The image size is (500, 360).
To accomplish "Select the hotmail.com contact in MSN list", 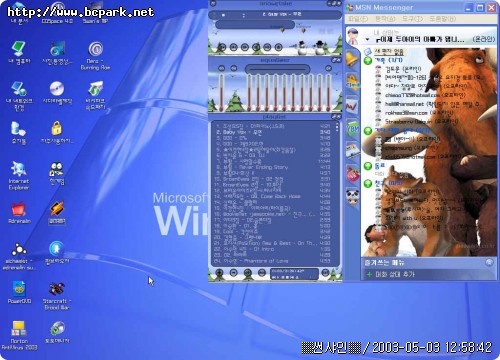I will (424, 95).
